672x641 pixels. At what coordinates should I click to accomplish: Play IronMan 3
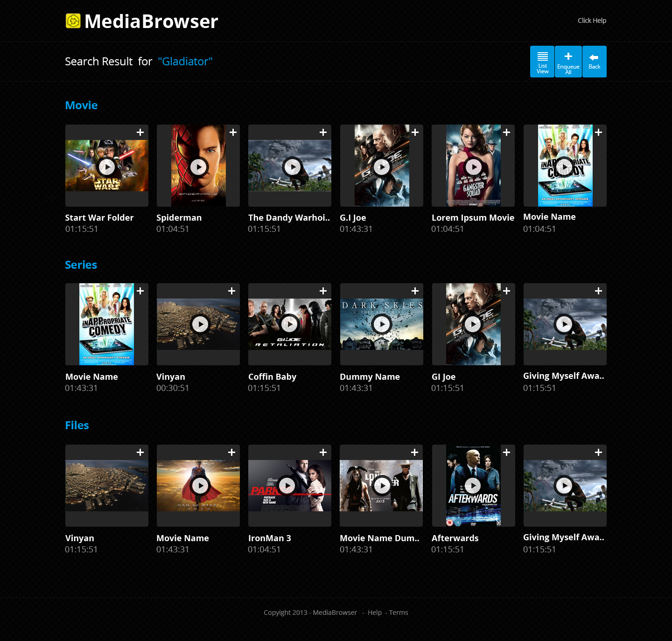(287, 486)
